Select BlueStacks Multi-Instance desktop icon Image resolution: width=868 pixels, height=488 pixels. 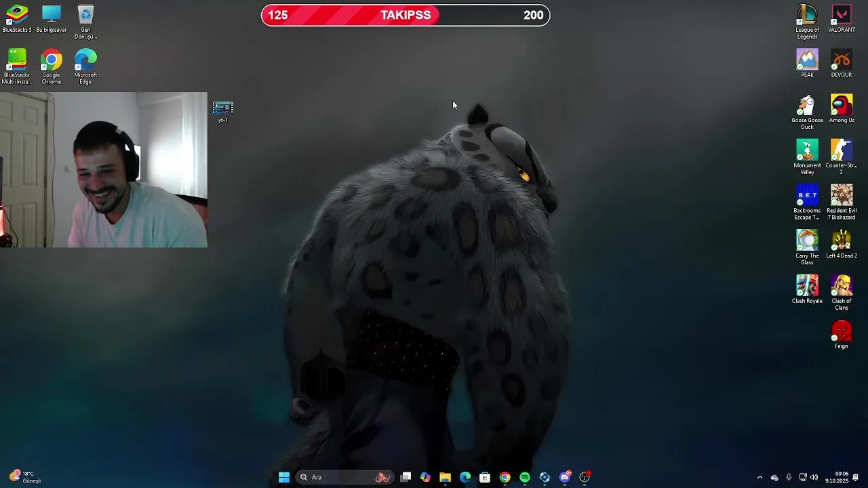[17, 67]
